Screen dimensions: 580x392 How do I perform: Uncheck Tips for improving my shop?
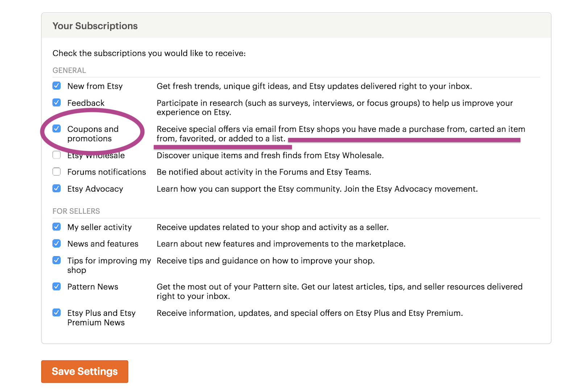point(57,260)
